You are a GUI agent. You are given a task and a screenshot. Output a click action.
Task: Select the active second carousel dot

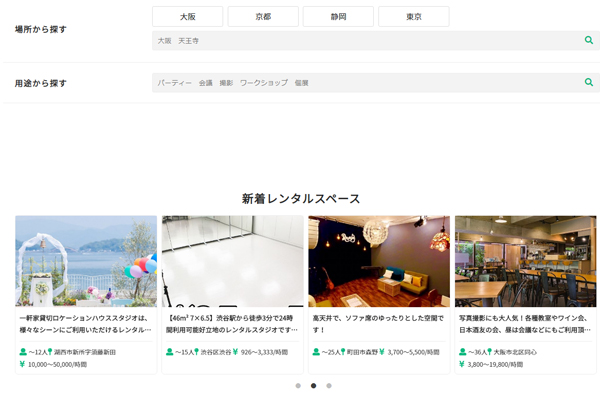[313, 385]
